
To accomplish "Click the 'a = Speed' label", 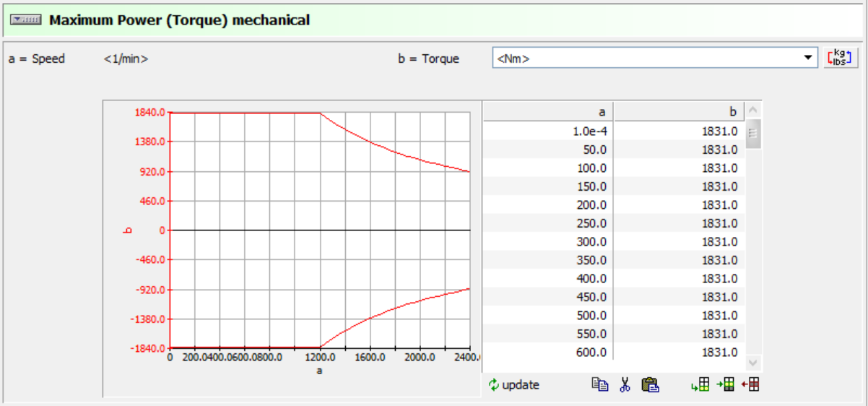I will coord(36,59).
